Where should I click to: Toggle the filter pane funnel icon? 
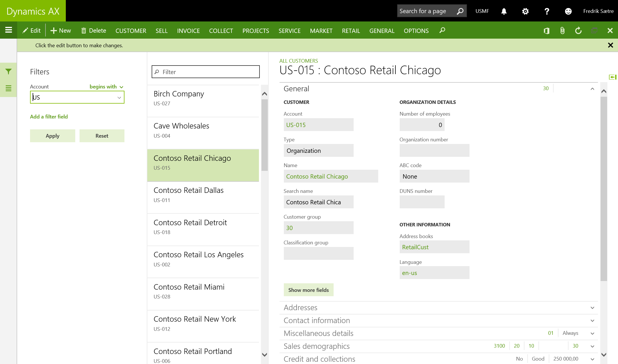tap(9, 72)
